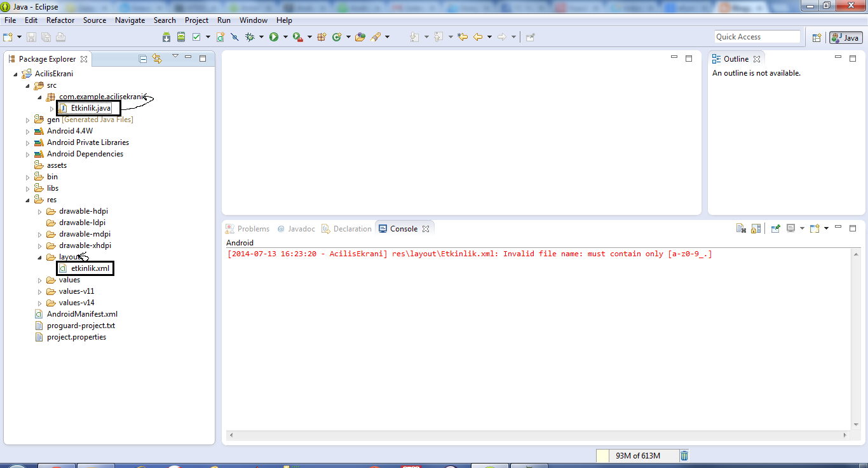This screenshot has height=468, width=868.
Task: Collapse All in Package Explorer
Action: (143, 59)
